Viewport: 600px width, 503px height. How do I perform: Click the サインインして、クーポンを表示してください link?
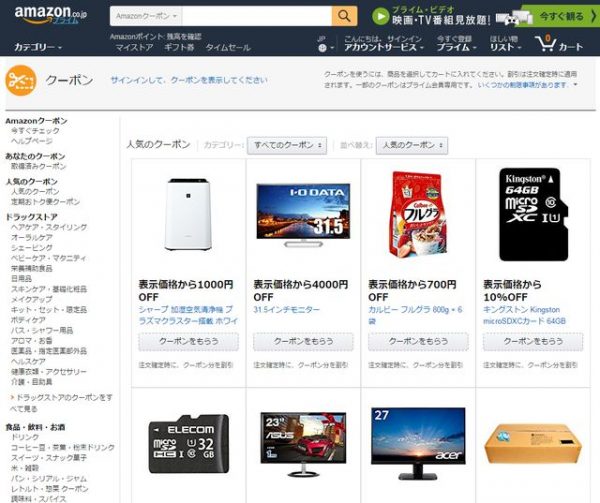click(x=189, y=80)
